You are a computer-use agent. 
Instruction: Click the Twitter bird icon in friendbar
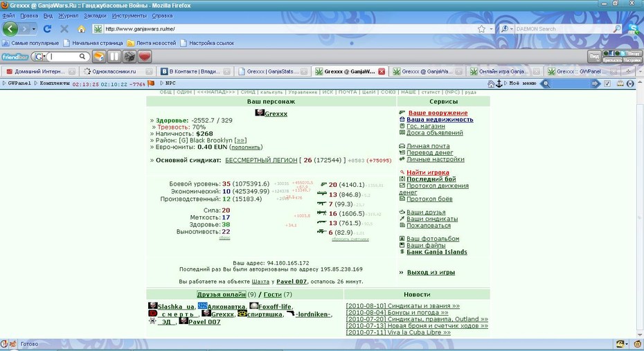(x=623, y=53)
